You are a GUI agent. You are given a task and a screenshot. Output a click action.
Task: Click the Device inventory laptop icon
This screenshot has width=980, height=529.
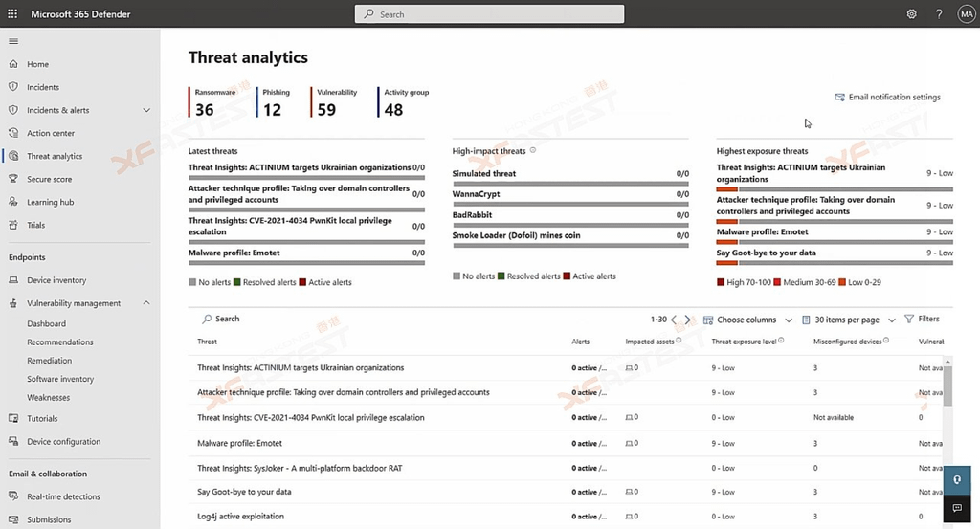pos(13,279)
